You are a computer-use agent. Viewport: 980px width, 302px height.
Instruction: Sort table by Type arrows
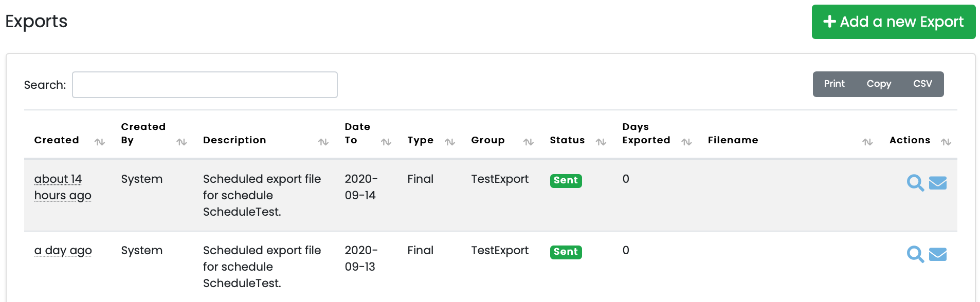pos(450,142)
